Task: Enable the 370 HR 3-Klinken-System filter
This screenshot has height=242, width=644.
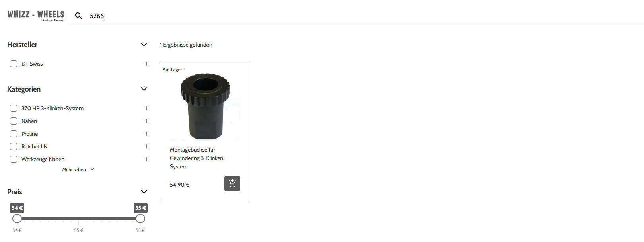Action: [14, 108]
